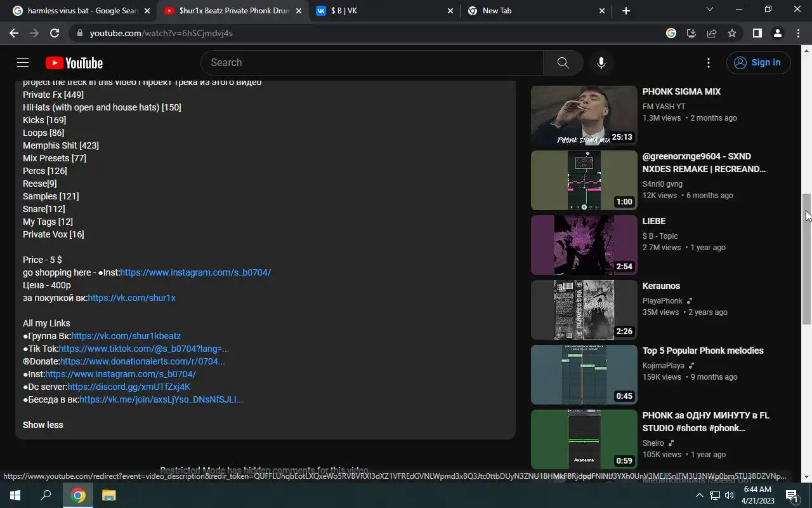Click the page vertical scrollbar thumb
Image resolution: width=812 pixels, height=508 pixels.
pos(807,259)
